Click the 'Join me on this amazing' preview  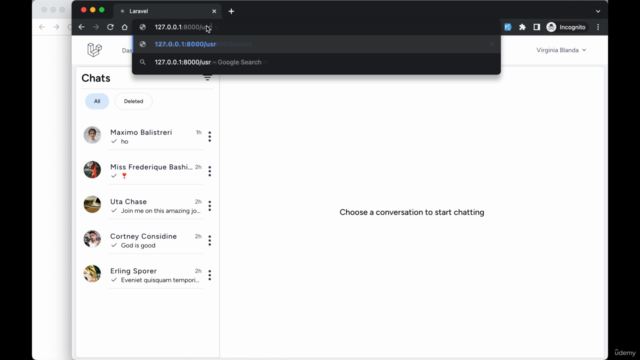coord(161,211)
